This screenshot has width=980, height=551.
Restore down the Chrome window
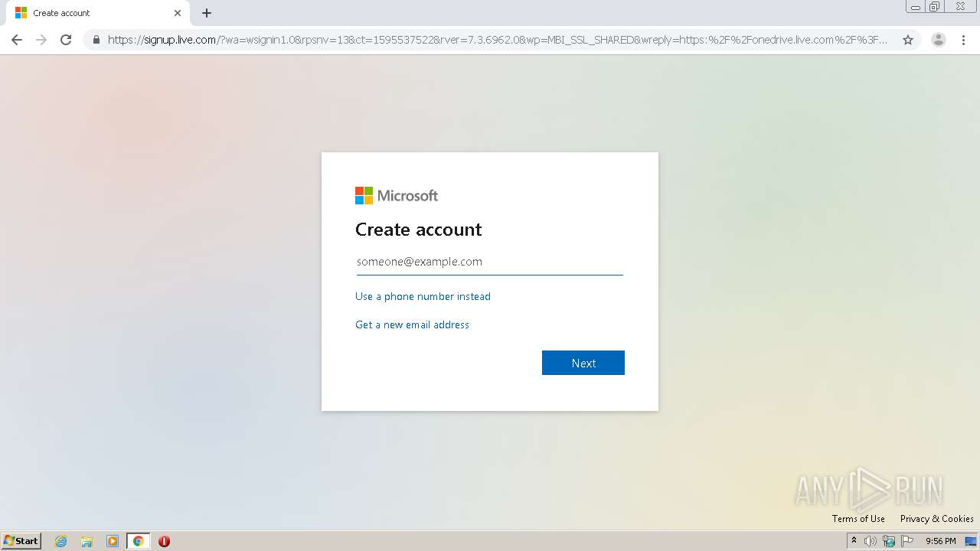(x=935, y=7)
